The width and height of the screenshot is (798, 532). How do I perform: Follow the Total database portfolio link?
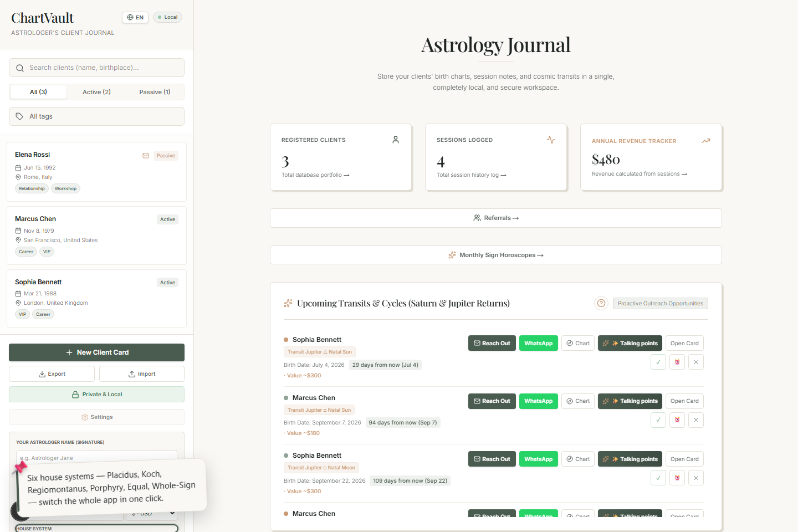[315, 175]
